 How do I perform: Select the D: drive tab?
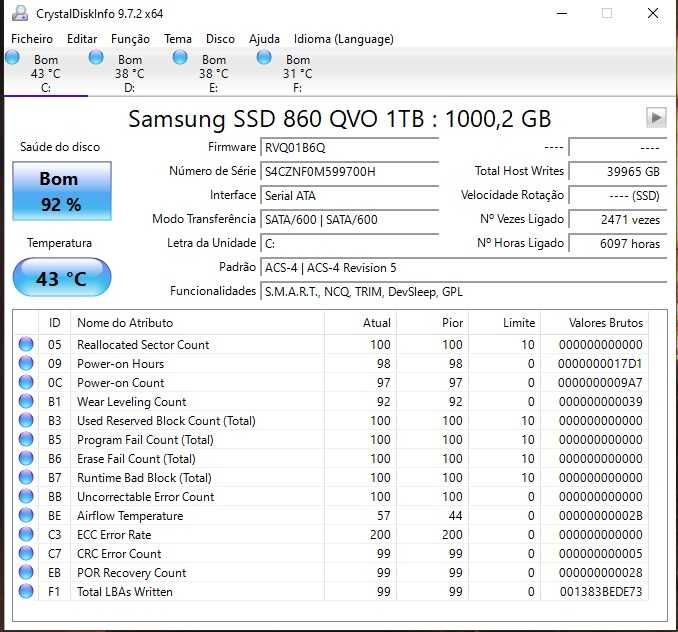point(130,73)
